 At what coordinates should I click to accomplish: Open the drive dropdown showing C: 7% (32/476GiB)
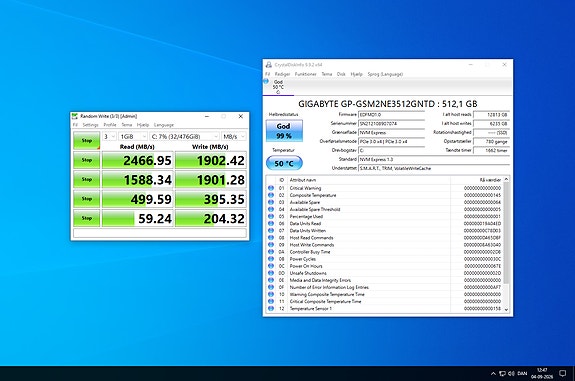[x=184, y=136]
